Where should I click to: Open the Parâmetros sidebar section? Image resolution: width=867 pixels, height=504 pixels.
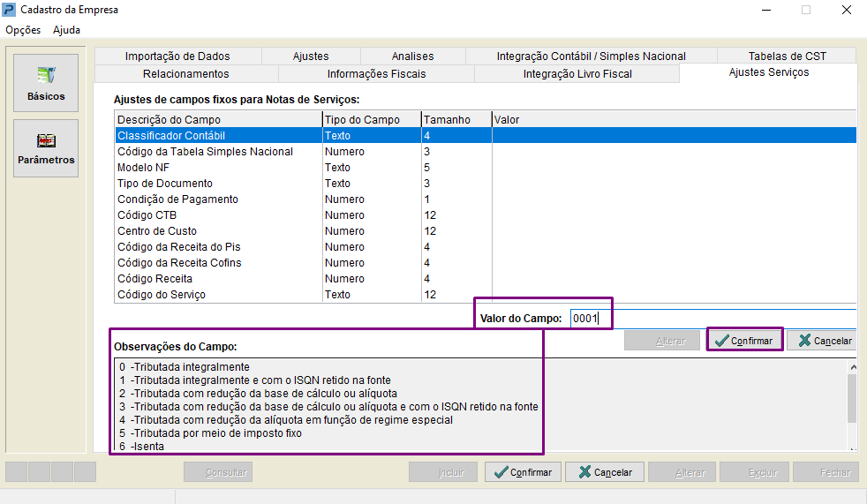(46, 148)
